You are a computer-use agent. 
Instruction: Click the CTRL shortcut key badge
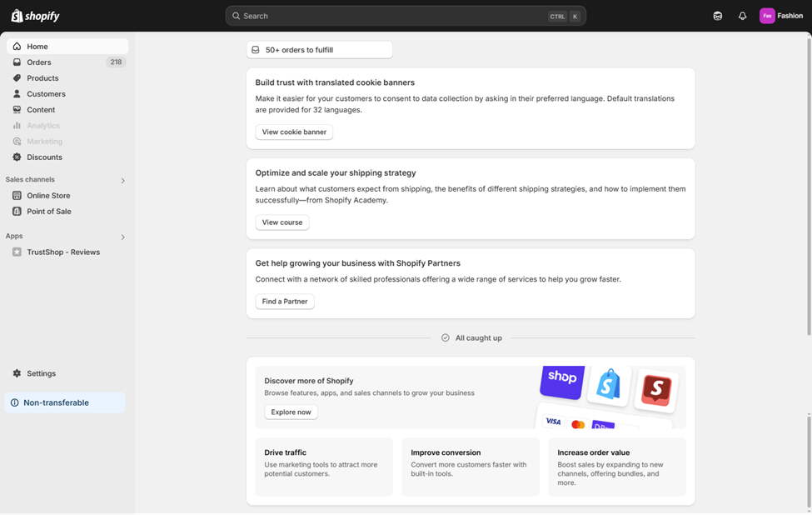(x=557, y=16)
